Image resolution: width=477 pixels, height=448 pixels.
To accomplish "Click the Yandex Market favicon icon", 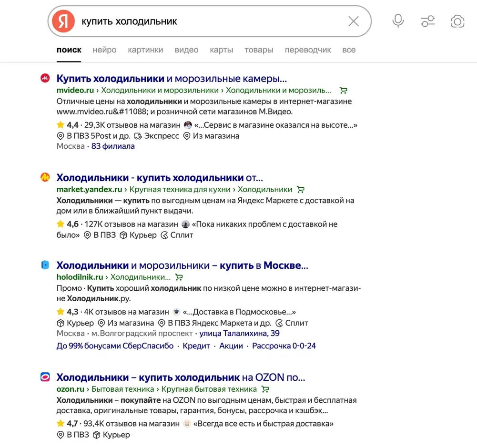I will coord(45,178).
